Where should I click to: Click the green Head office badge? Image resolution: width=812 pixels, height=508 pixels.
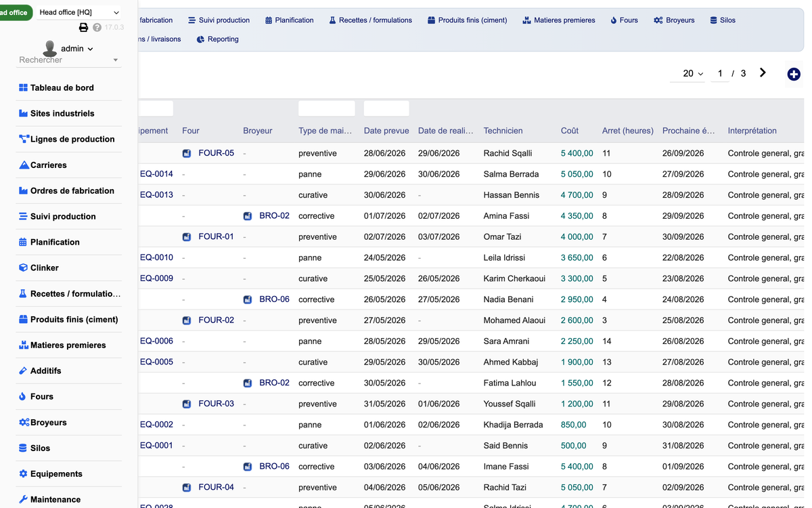tap(15, 12)
